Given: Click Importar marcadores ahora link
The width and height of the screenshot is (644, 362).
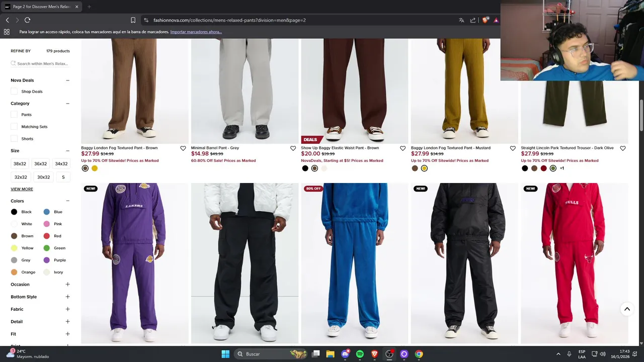Looking at the screenshot, I should coord(196,32).
